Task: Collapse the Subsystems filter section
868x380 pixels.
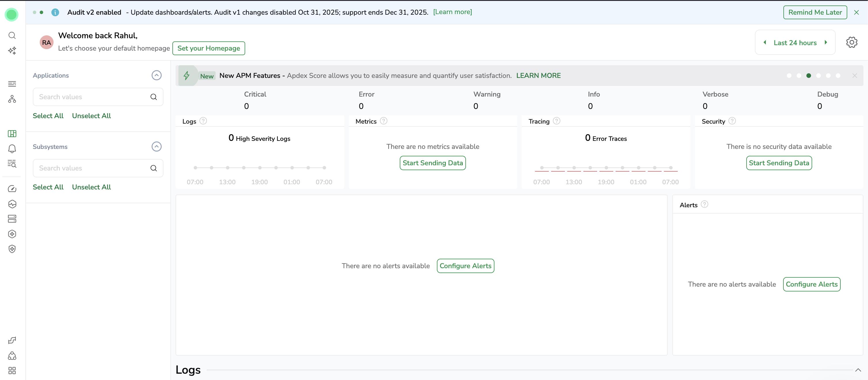Action: [x=156, y=147]
